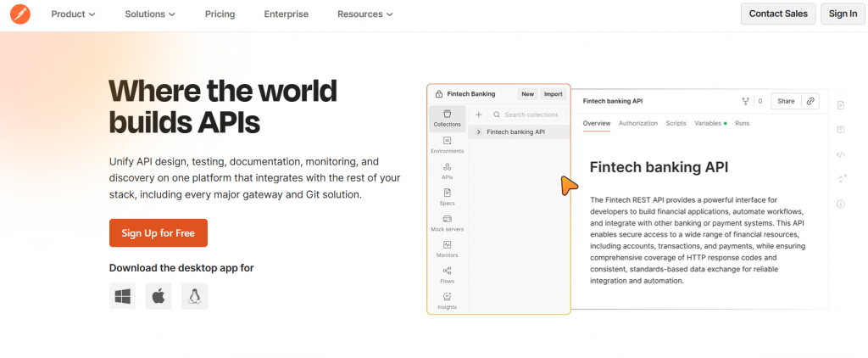Click the Postman logo icon

pos(20,14)
